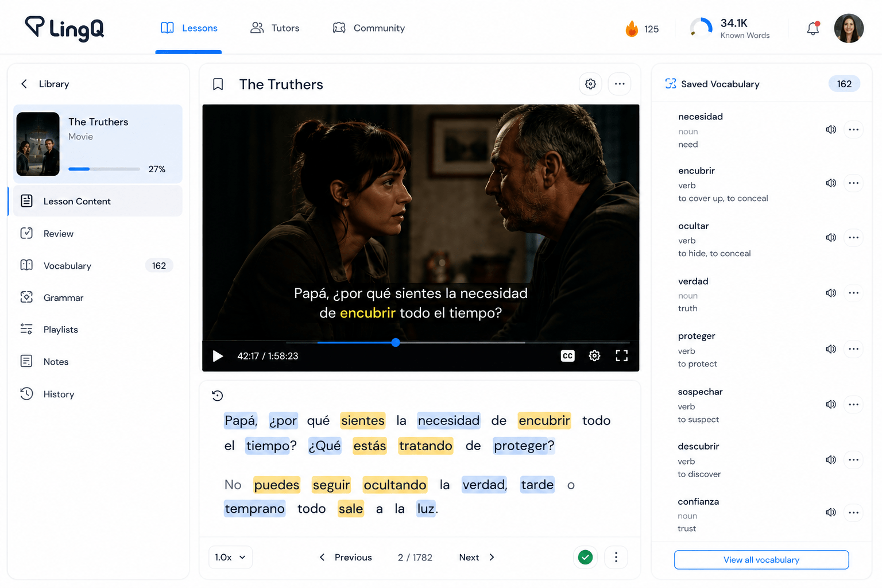Open options for descubrir entry

point(854,459)
